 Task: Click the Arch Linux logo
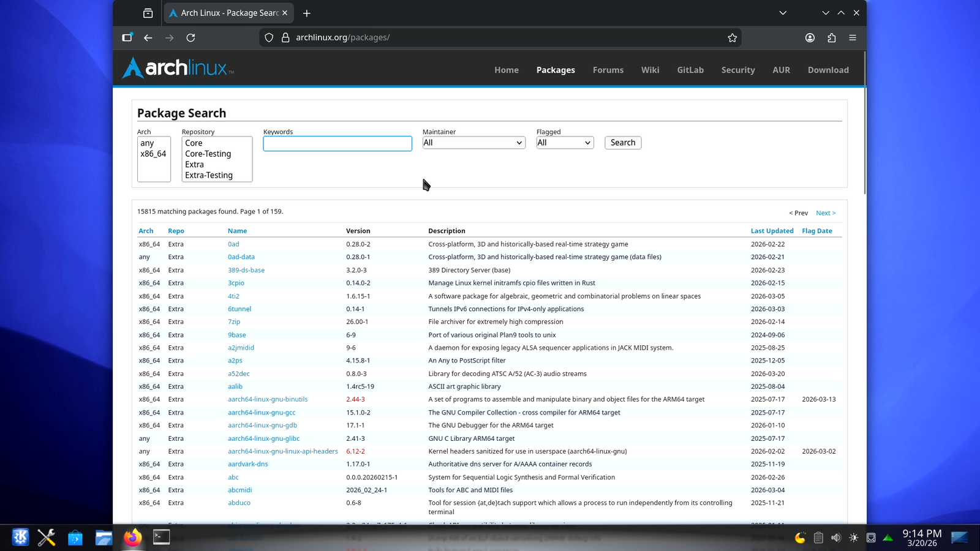pyautogui.click(x=178, y=68)
